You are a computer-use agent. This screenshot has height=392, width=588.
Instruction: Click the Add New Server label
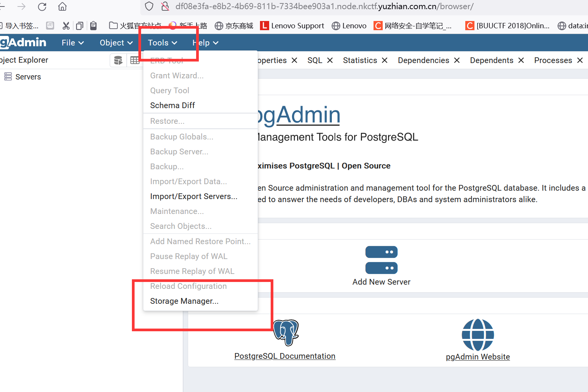coord(382,282)
